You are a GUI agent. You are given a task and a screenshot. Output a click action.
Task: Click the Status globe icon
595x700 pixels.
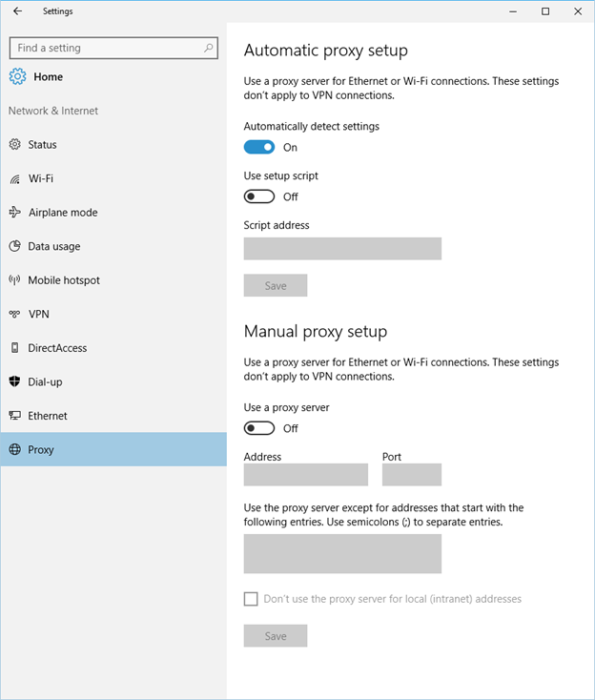click(15, 145)
